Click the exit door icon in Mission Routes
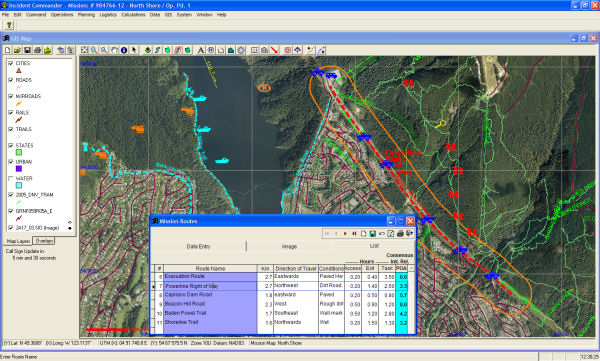 pyautogui.click(x=409, y=233)
